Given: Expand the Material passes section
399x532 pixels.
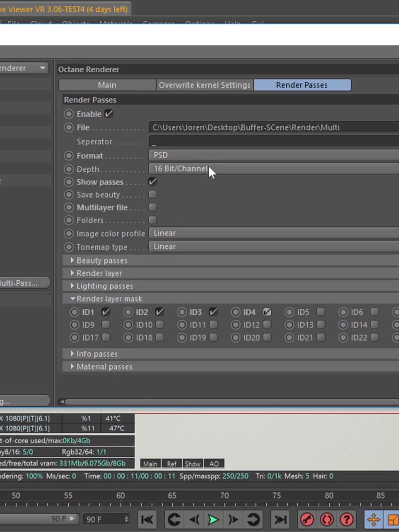Looking at the screenshot, I should 72,367.
